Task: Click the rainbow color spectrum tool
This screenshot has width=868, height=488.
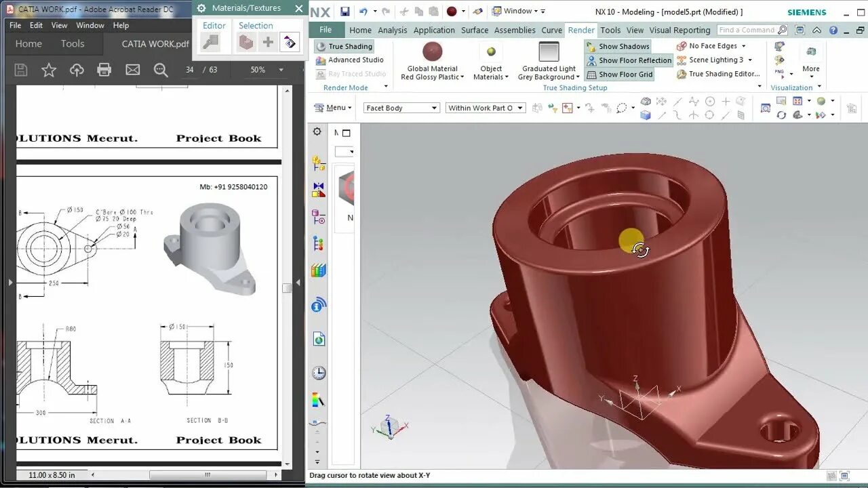Action: pyautogui.click(x=317, y=401)
